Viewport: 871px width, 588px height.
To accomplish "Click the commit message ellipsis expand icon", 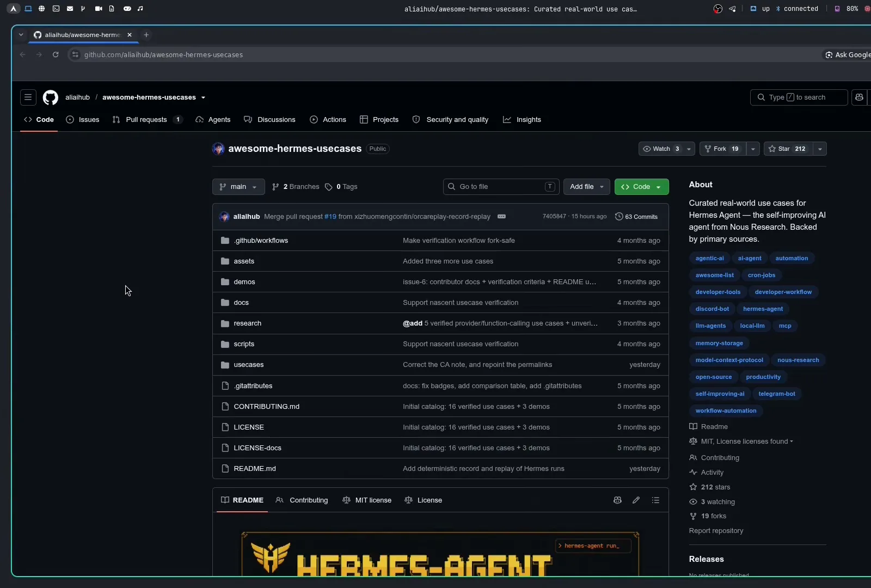I will pos(501,217).
